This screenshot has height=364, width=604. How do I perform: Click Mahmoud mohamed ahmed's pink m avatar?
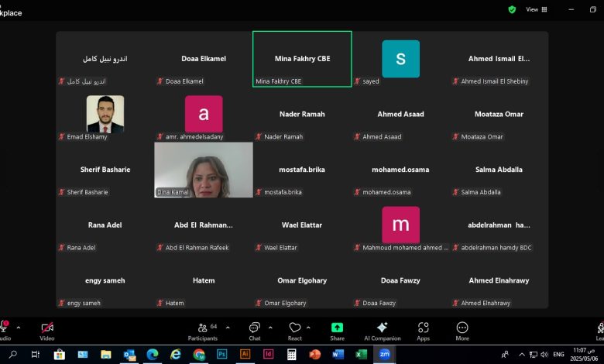pyautogui.click(x=400, y=225)
